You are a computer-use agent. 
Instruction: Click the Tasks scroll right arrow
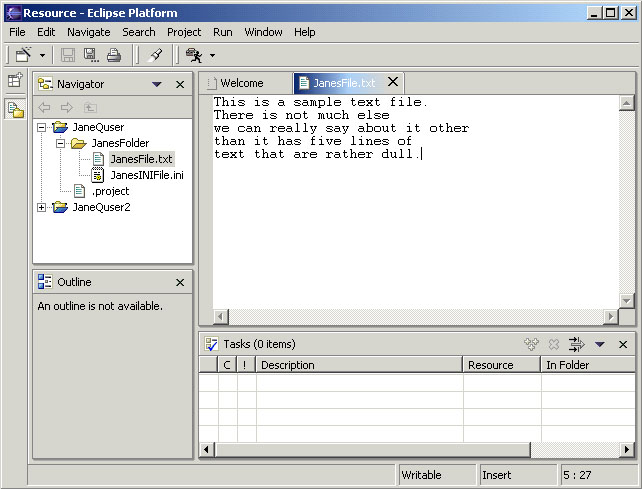pyautogui.click(x=627, y=450)
